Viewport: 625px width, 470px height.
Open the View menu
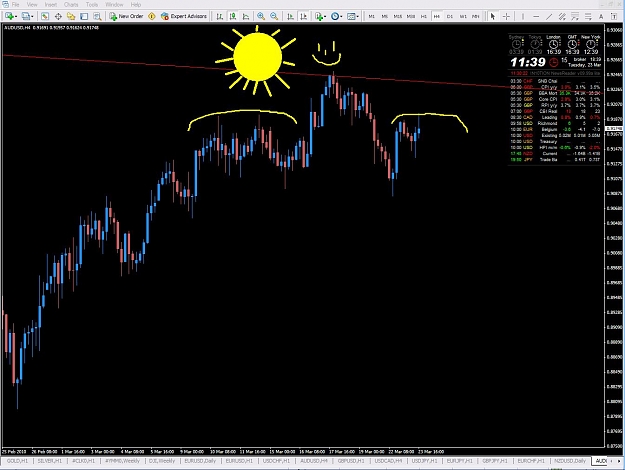[32, 5]
